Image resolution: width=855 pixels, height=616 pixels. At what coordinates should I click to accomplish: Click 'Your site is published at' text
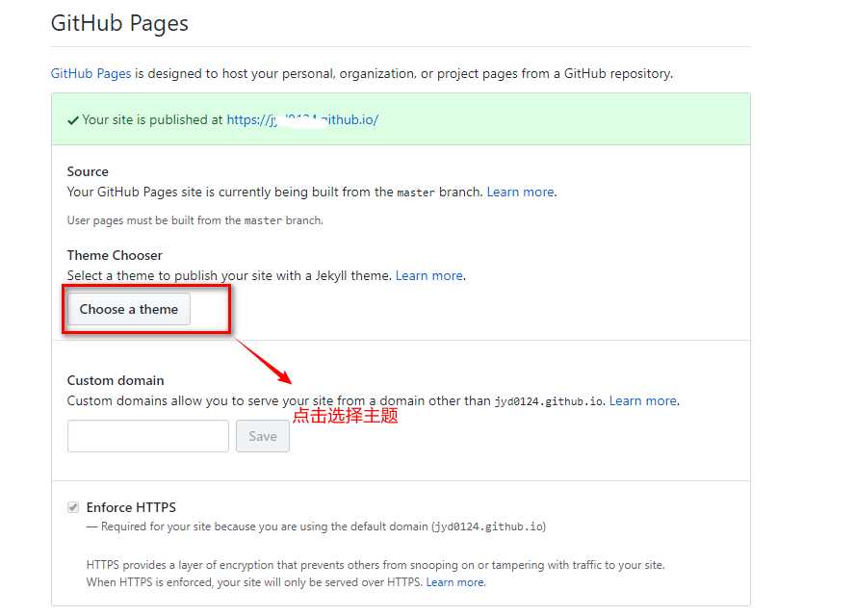coord(153,120)
